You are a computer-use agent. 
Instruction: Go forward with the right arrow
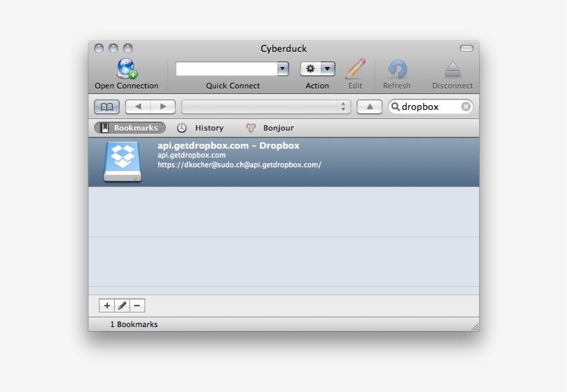pos(163,106)
